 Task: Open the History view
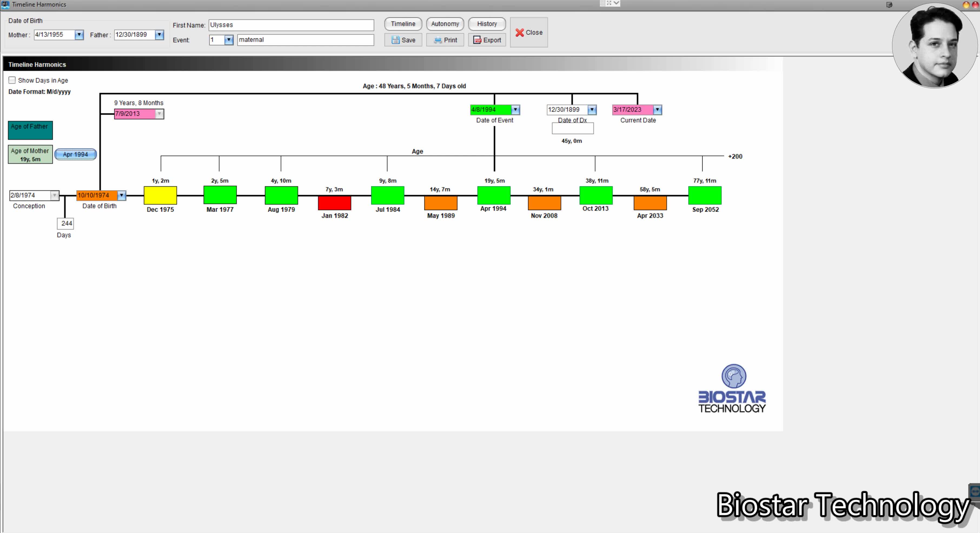(x=486, y=24)
